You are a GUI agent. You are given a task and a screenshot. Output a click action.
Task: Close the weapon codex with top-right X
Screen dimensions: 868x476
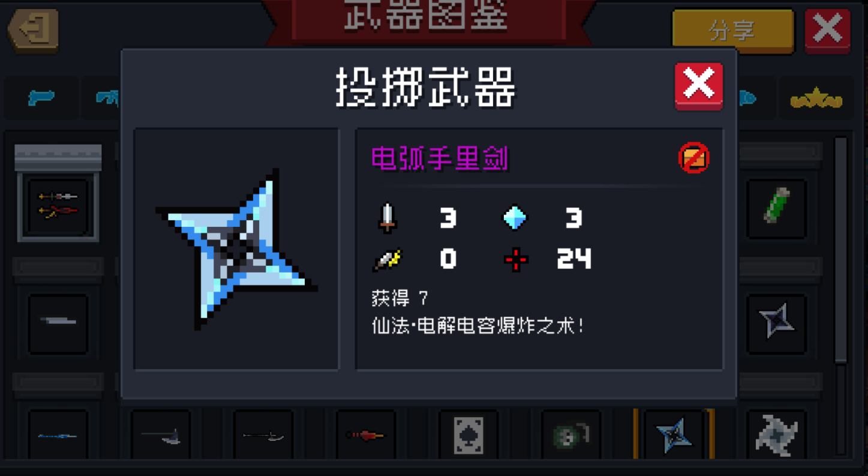(828, 29)
